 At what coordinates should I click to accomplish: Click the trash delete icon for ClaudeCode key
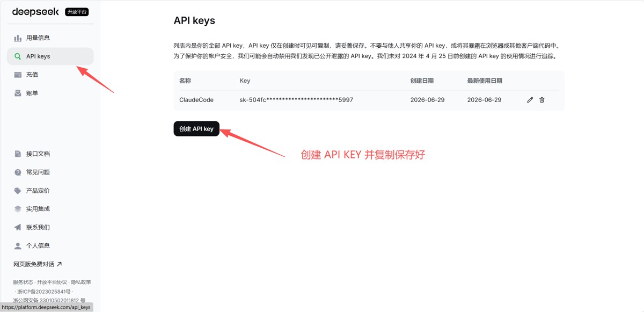click(542, 100)
